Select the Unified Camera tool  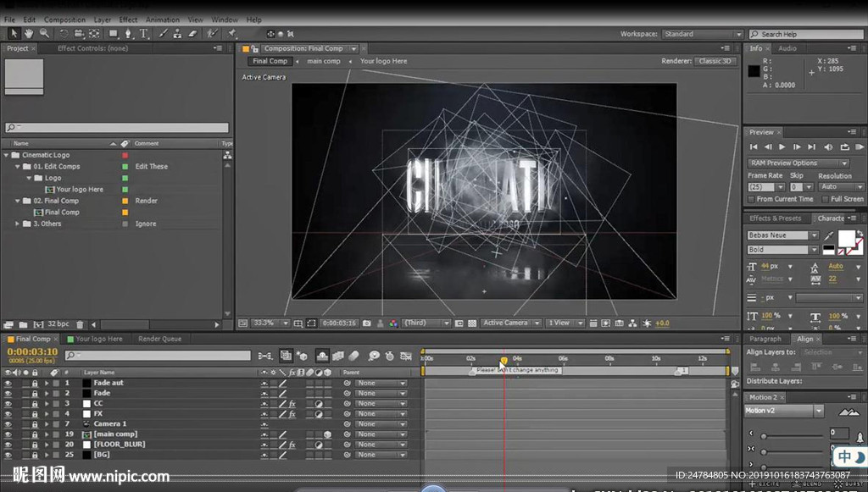pyautogui.click(x=79, y=34)
